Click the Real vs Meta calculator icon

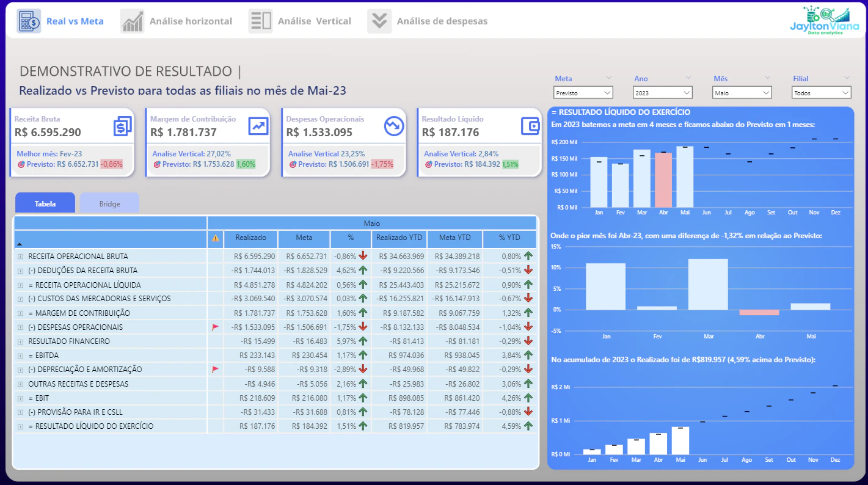click(29, 21)
